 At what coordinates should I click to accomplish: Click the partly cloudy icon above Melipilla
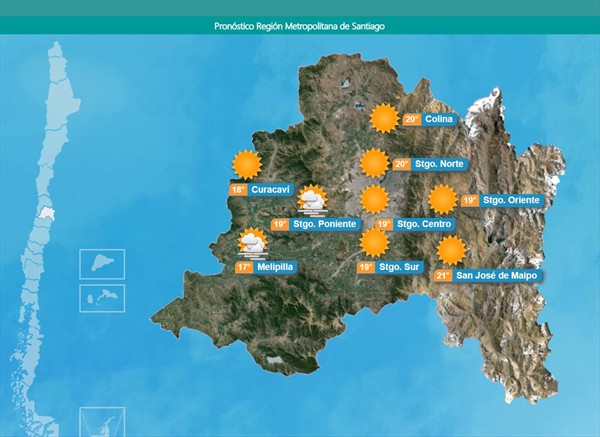point(252,243)
